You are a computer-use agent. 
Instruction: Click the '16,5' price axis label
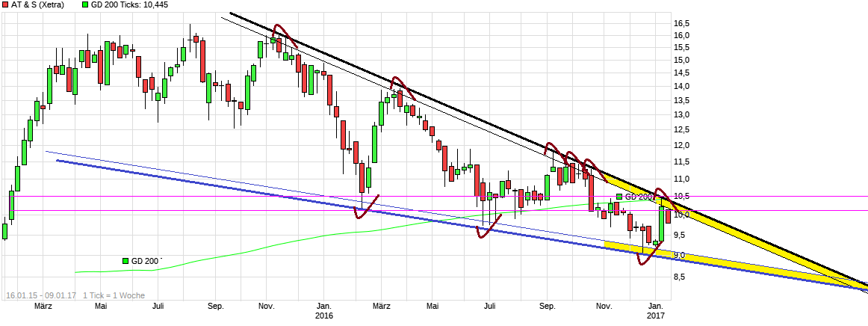(681, 23)
